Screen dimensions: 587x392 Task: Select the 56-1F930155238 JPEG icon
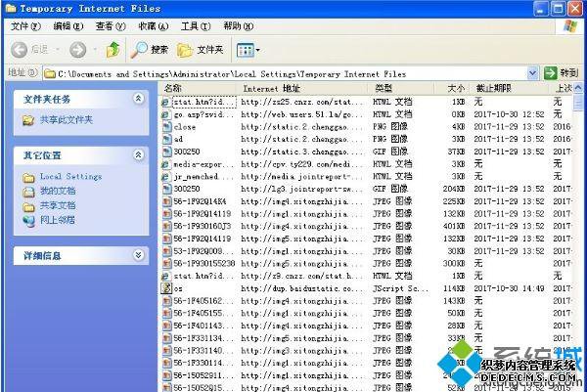point(166,263)
